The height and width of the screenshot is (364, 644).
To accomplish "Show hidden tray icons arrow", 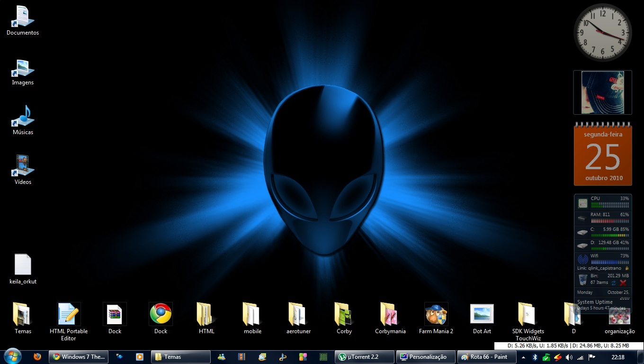I will [523, 357].
